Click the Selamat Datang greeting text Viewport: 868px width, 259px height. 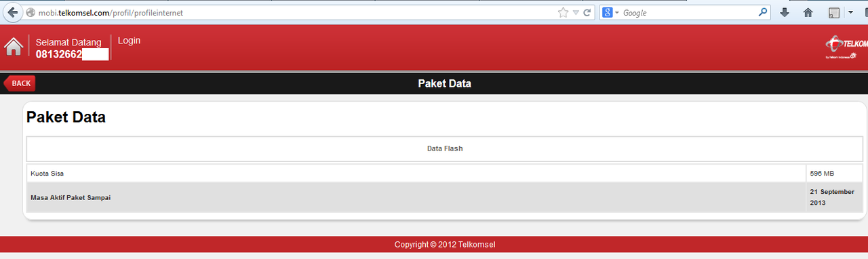68,42
